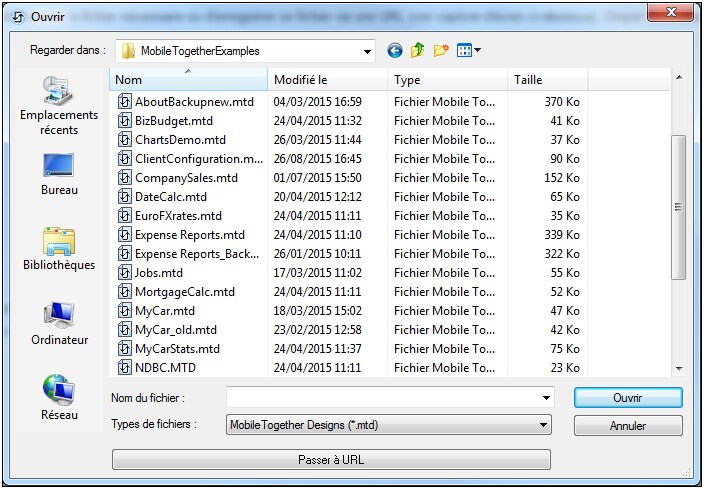Click the Create New Folder icon

[441, 50]
